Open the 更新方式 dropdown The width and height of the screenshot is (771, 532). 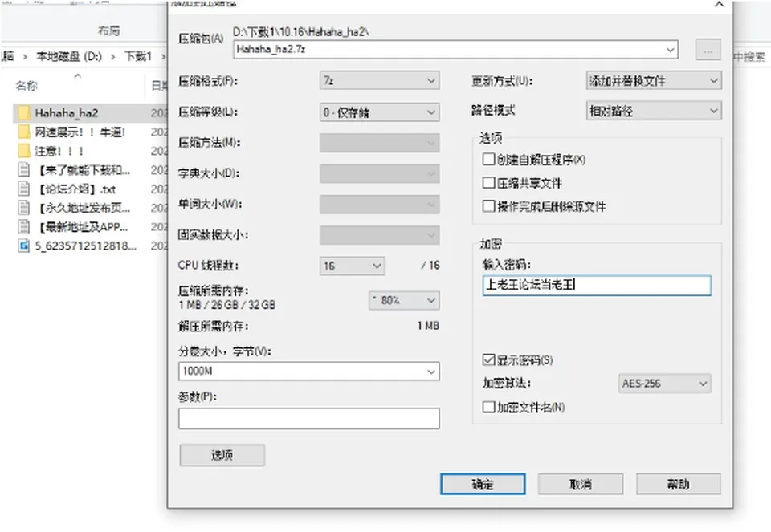(654, 80)
